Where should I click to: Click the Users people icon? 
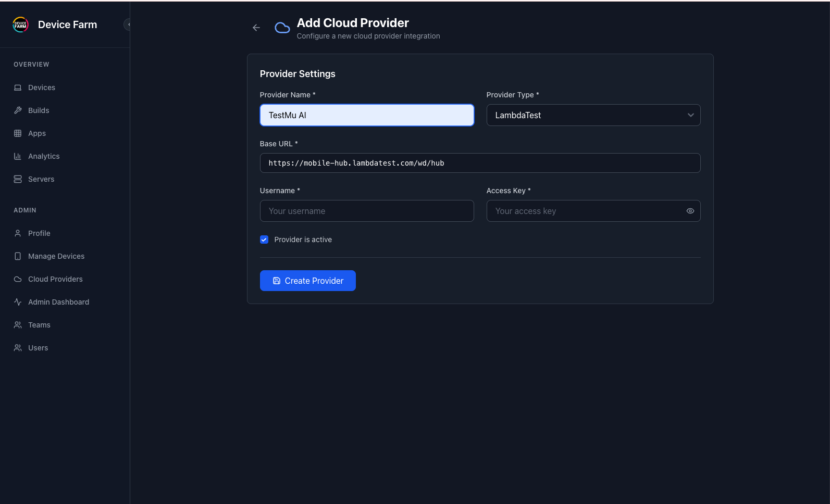point(18,348)
